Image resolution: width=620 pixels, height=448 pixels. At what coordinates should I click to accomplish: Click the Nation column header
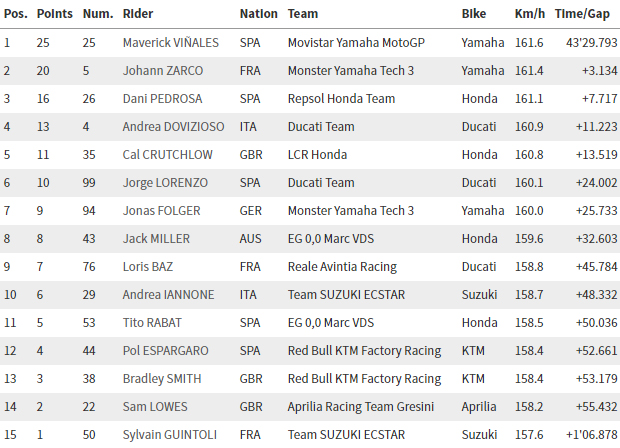pyautogui.click(x=259, y=15)
